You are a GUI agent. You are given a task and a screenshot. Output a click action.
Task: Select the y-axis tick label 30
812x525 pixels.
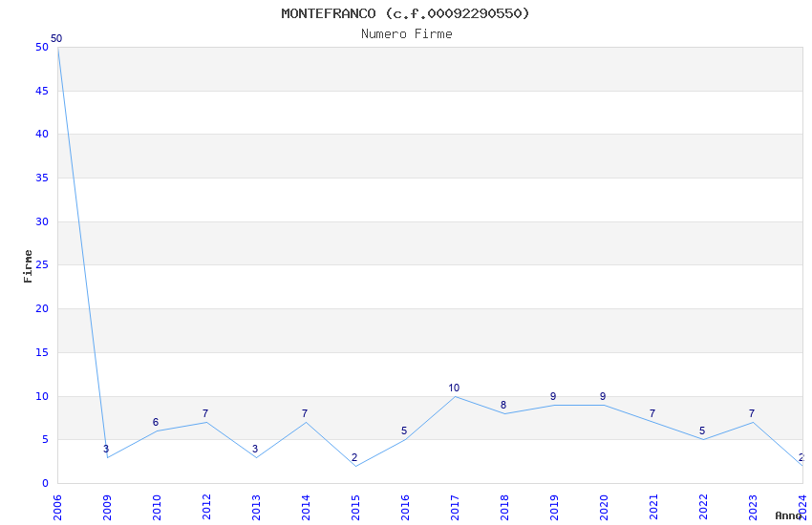[x=42, y=221]
